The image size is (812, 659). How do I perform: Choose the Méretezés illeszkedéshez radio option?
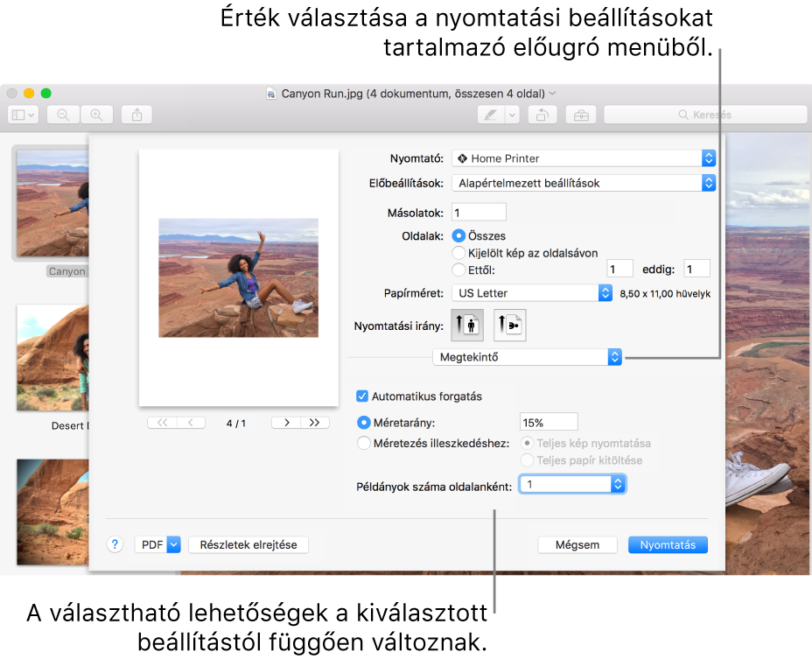364,443
